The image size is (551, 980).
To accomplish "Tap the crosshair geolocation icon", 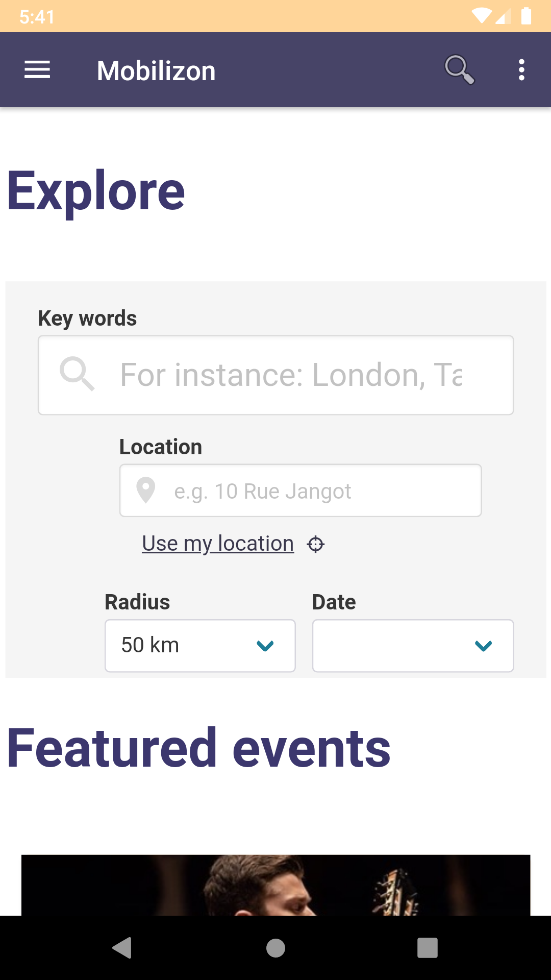I will pyautogui.click(x=316, y=544).
